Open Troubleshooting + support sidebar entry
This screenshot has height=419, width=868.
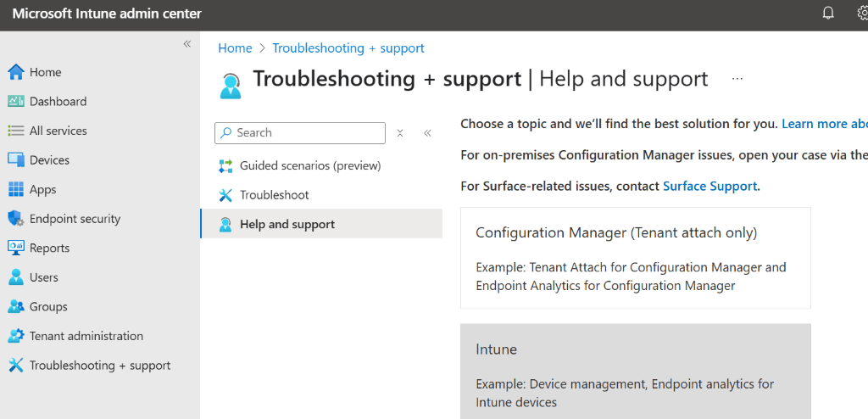click(x=100, y=366)
